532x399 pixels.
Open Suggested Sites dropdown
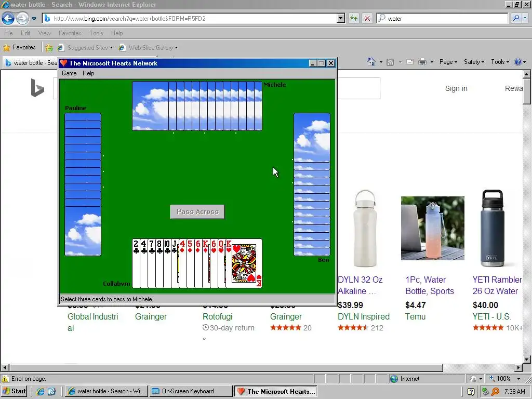click(x=85, y=47)
